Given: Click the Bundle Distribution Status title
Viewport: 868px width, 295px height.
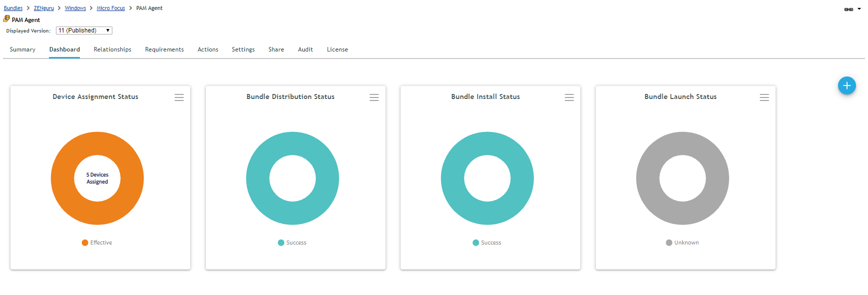Looking at the screenshot, I should pos(291,96).
